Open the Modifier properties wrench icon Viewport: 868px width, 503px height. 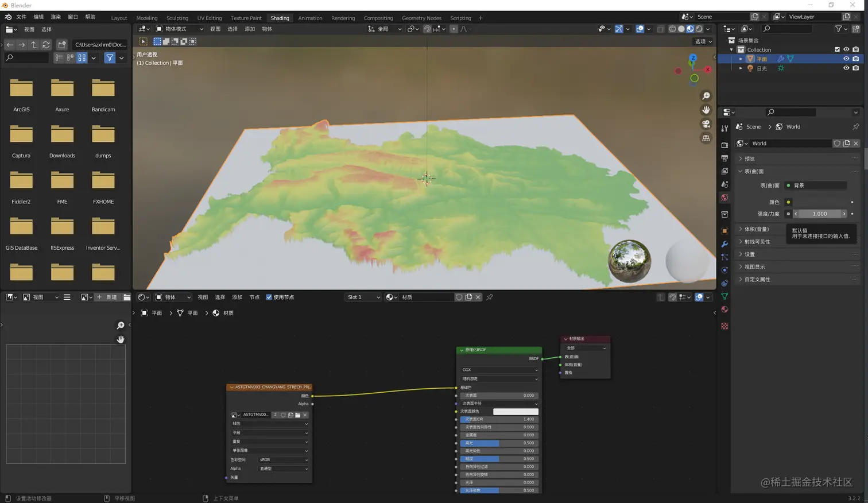pyautogui.click(x=724, y=244)
